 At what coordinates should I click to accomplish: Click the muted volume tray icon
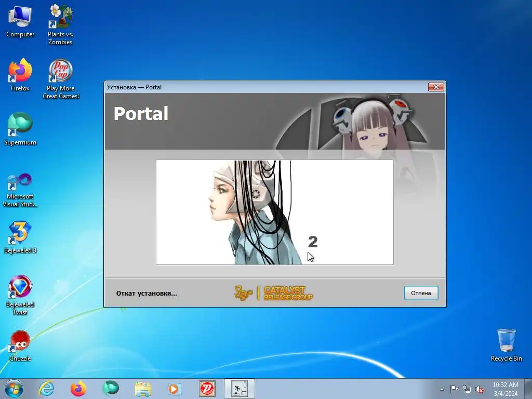[480, 389]
